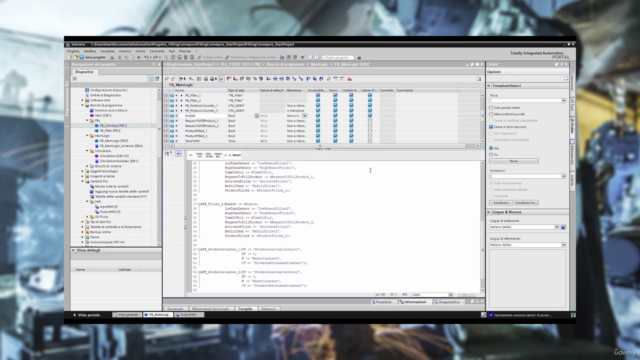Switch to Riferimenti incrociati tab
Screen dimensions: 640x360
pyautogui.click(x=210, y=309)
